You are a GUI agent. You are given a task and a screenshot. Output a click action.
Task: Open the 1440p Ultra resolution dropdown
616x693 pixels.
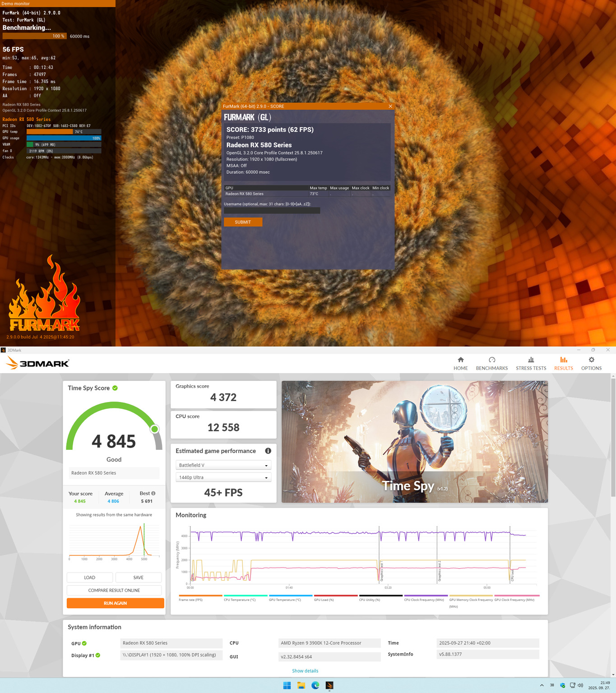pos(223,477)
